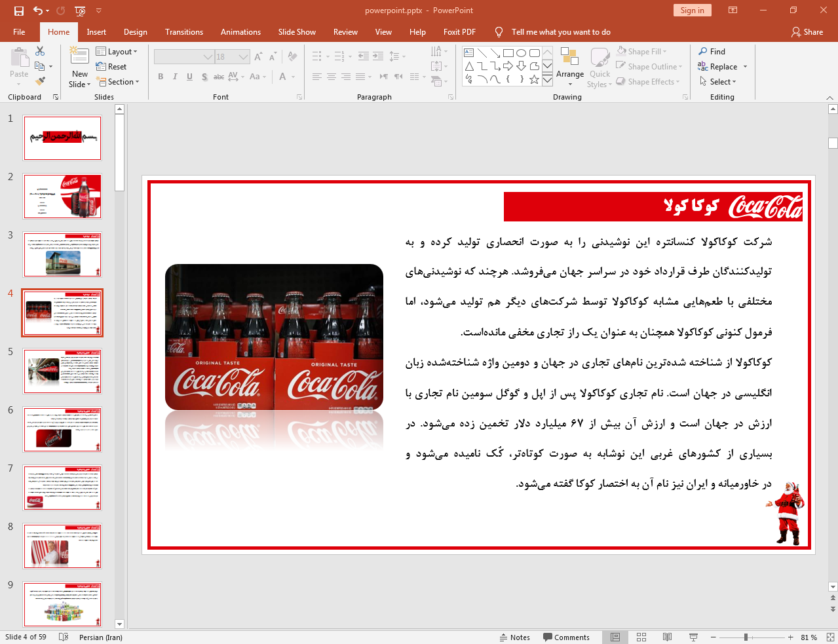The height and width of the screenshot is (644, 838).
Task: Click the Reading View icon
Action: 667,637
